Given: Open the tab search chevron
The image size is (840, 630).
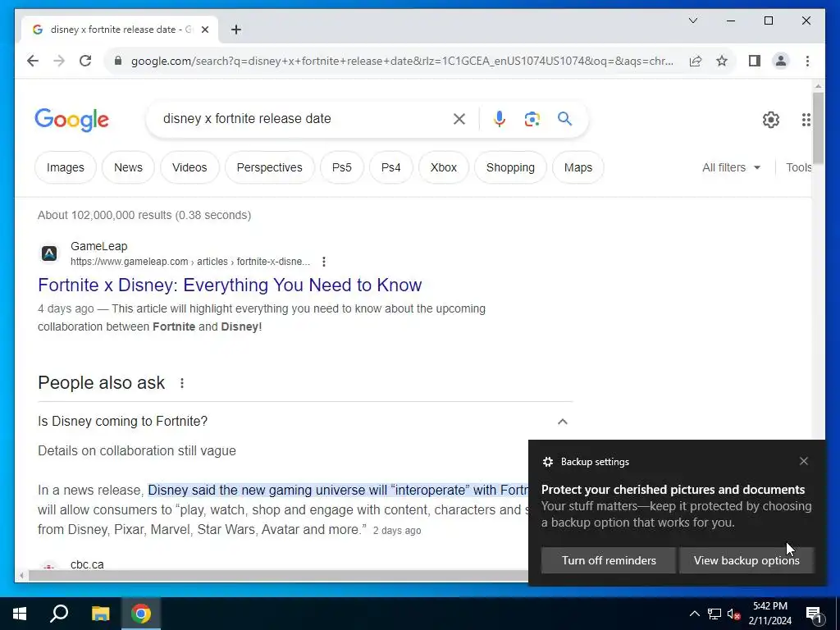Looking at the screenshot, I should (x=692, y=21).
